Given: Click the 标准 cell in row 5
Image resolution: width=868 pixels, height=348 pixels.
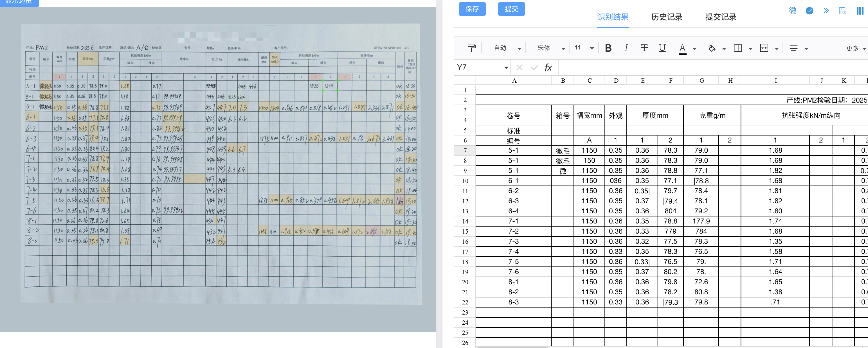Looking at the screenshot, I should [514, 130].
